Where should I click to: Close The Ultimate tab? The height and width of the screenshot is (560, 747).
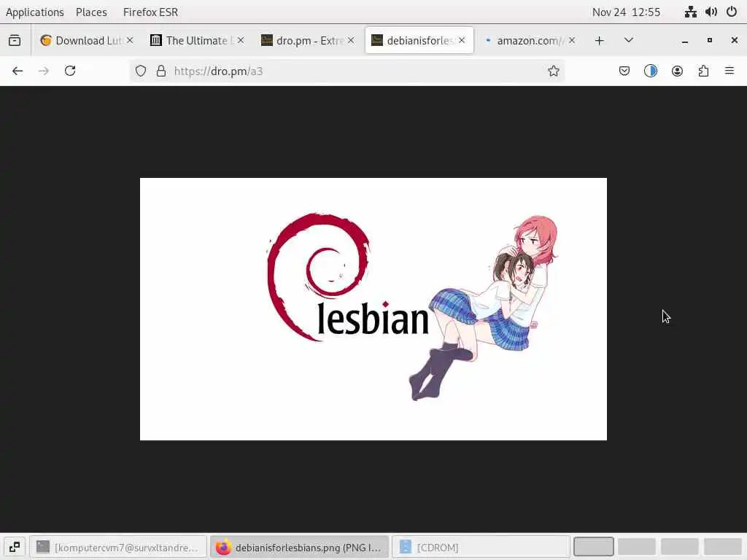point(241,41)
